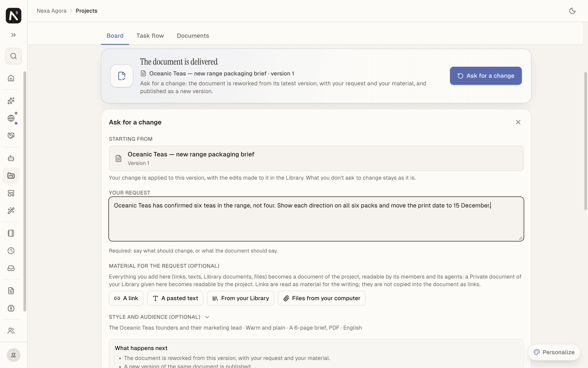
Task: Open the projects board icon in sidebar
Action: pyautogui.click(x=11, y=176)
